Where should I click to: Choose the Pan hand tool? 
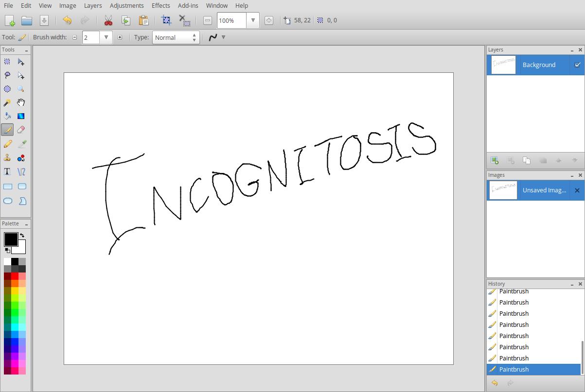tap(21, 102)
